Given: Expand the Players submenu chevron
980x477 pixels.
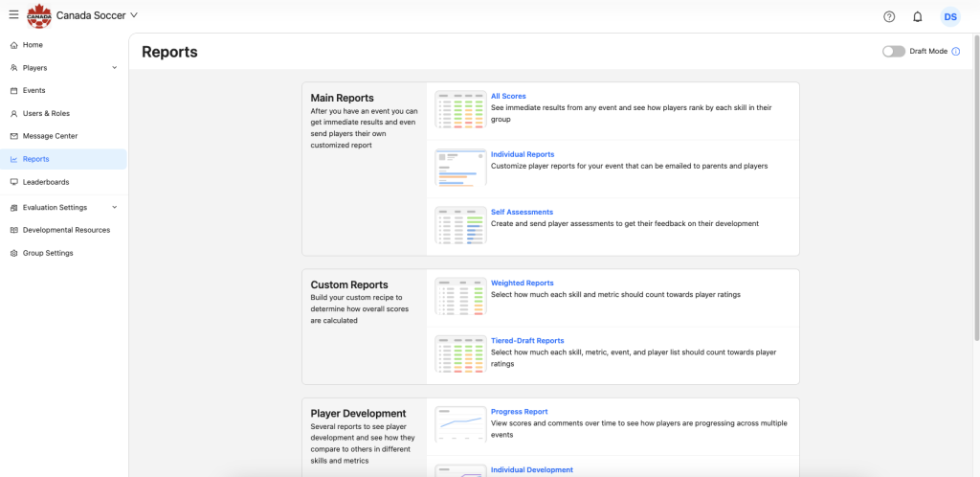Looking at the screenshot, I should pyautogui.click(x=115, y=68).
